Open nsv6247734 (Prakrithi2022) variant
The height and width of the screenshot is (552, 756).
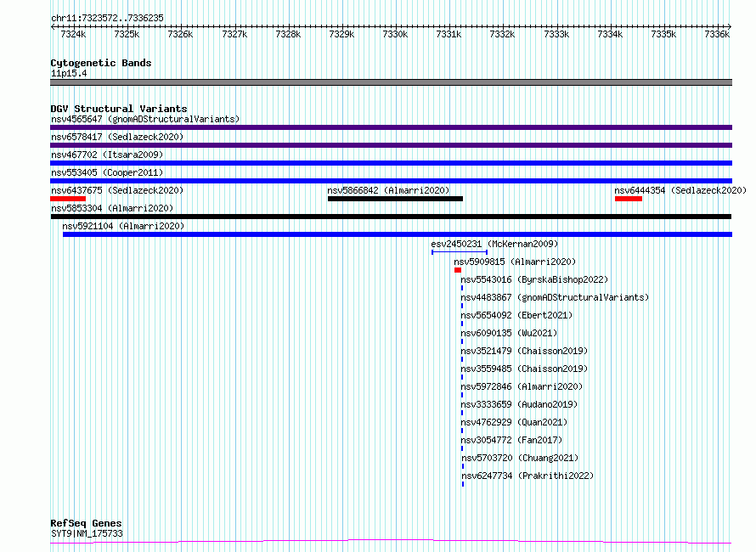tap(528, 476)
